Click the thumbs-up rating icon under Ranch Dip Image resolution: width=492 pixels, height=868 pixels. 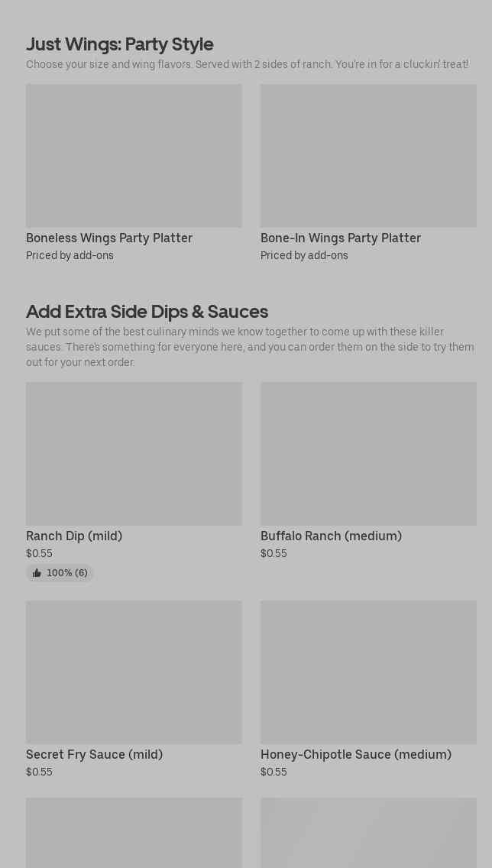click(37, 573)
